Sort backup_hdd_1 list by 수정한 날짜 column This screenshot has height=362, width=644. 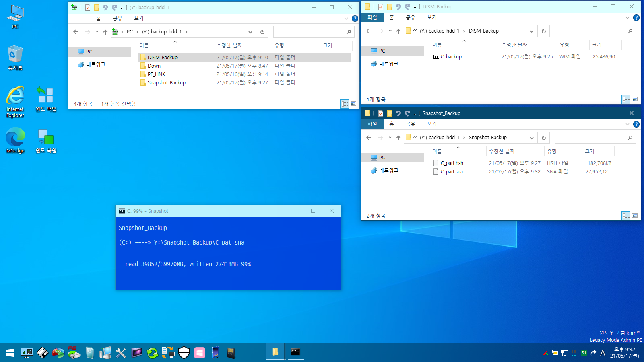243,45
